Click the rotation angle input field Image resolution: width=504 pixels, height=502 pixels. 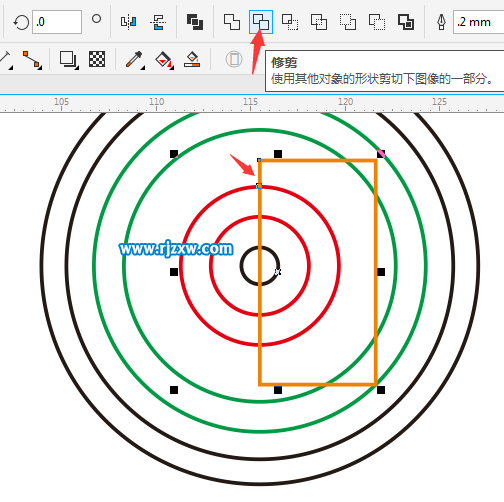57,22
